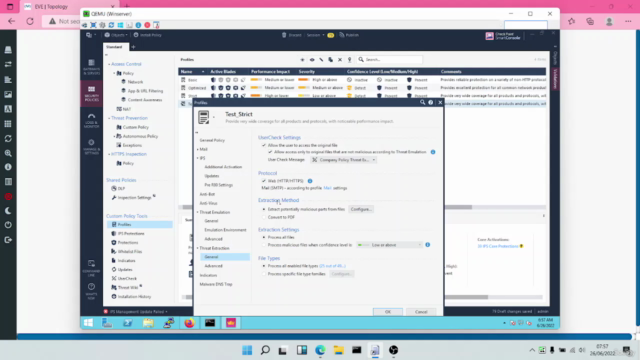Select Malware DNS Trap in dialog tree
The height and width of the screenshot is (360, 640).
216,284
